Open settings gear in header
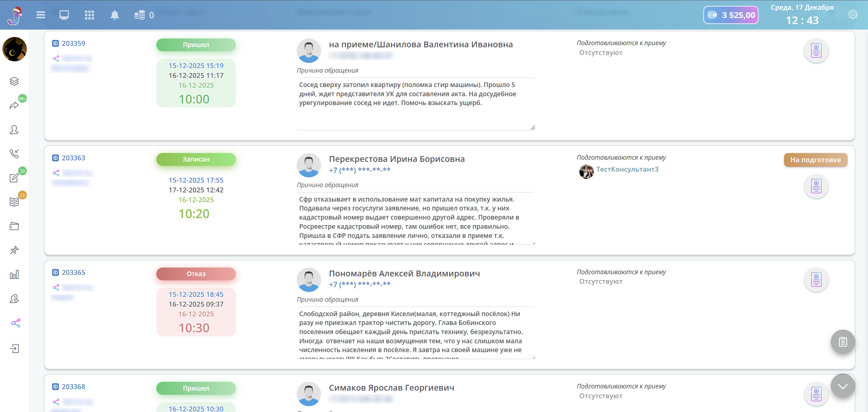 tap(852, 14)
